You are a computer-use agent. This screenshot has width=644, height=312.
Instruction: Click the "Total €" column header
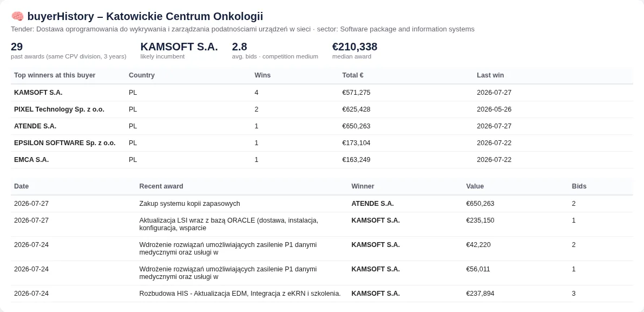tap(353, 75)
